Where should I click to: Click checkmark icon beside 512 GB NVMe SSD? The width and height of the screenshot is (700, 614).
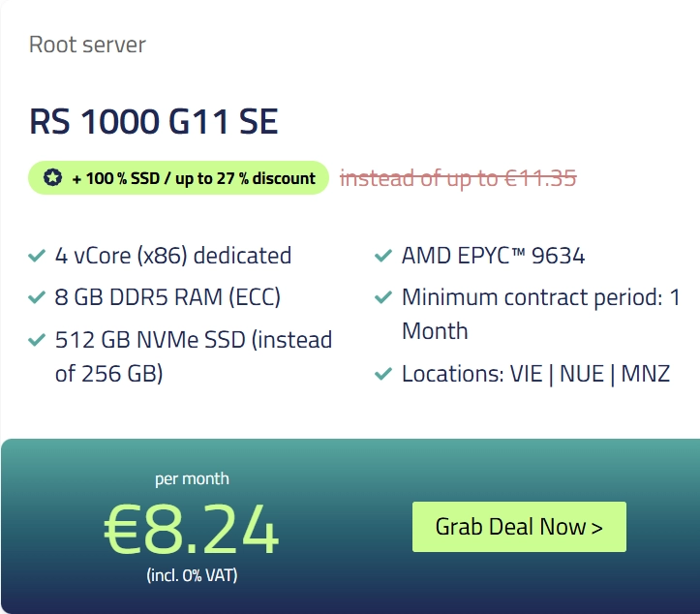pyautogui.click(x=37, y=340)
